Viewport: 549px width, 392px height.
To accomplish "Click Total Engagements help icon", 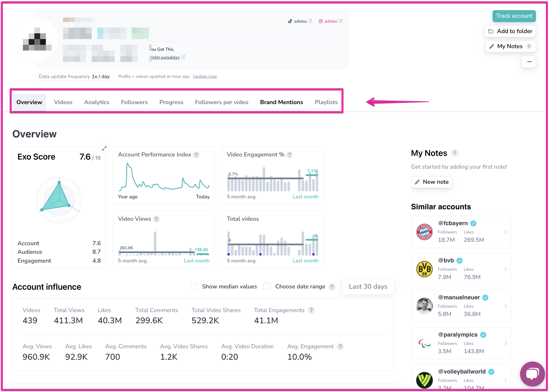I will [311, 310].
